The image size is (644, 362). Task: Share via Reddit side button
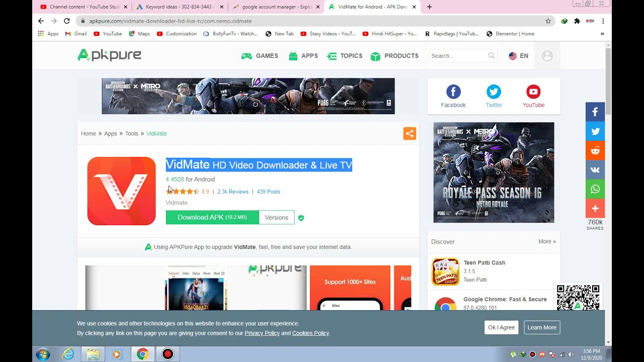click(x=595, y=150)
